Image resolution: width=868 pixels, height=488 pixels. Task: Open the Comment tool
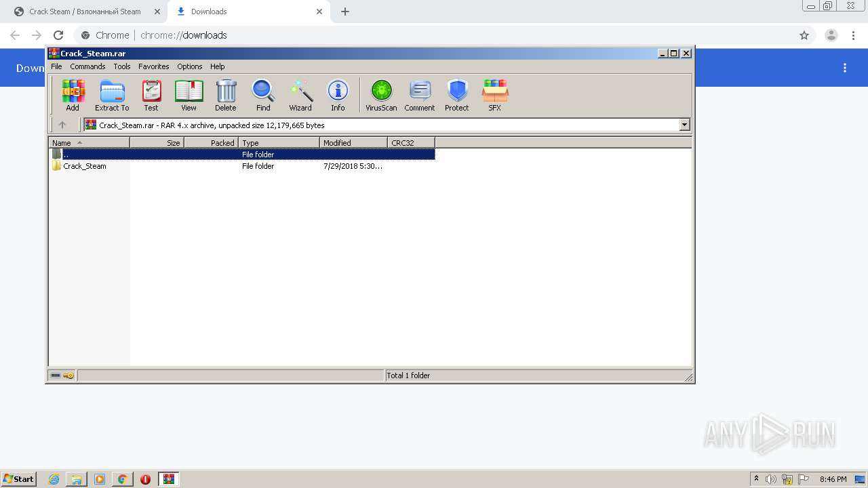point(420,95)
